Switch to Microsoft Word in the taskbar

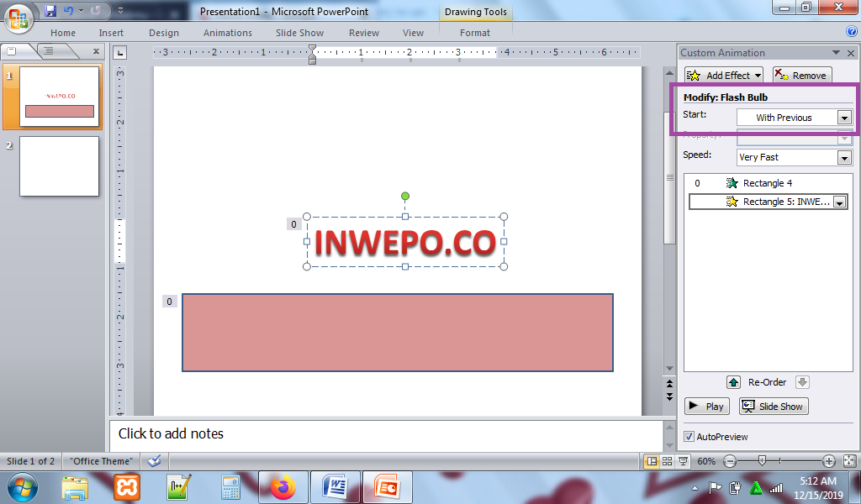[335, 487]
